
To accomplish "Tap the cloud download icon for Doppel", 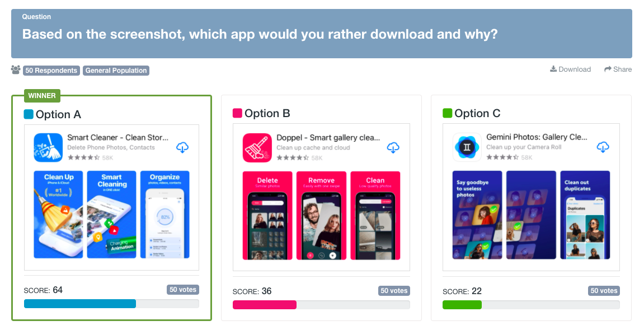I will click(x=393, y=148).
